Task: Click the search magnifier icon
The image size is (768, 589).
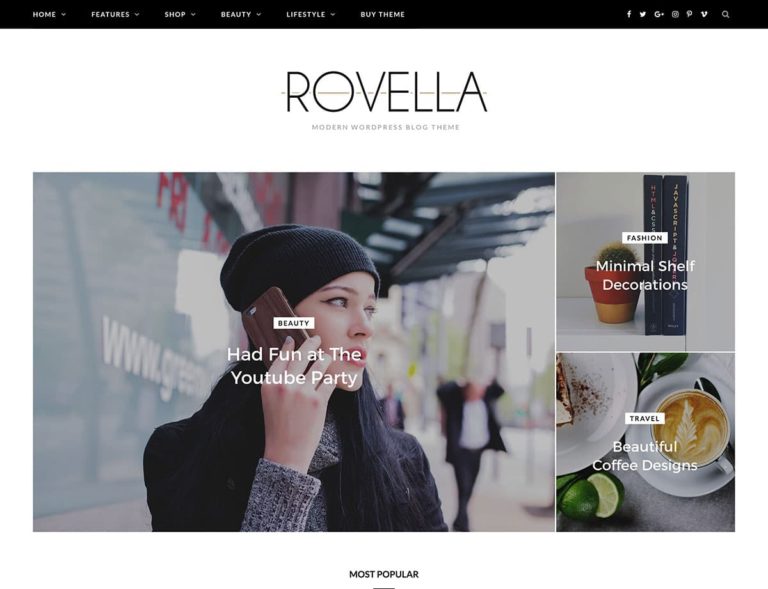Action: coord(725,14)
